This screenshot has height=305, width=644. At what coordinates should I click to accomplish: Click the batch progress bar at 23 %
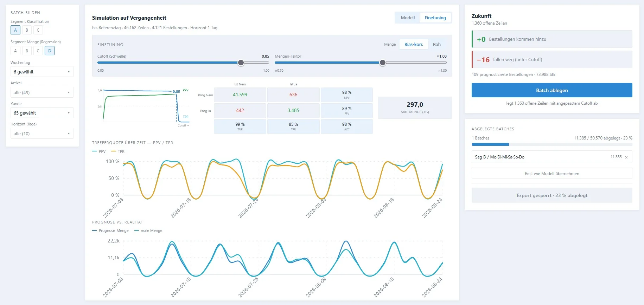pos(552,144)
